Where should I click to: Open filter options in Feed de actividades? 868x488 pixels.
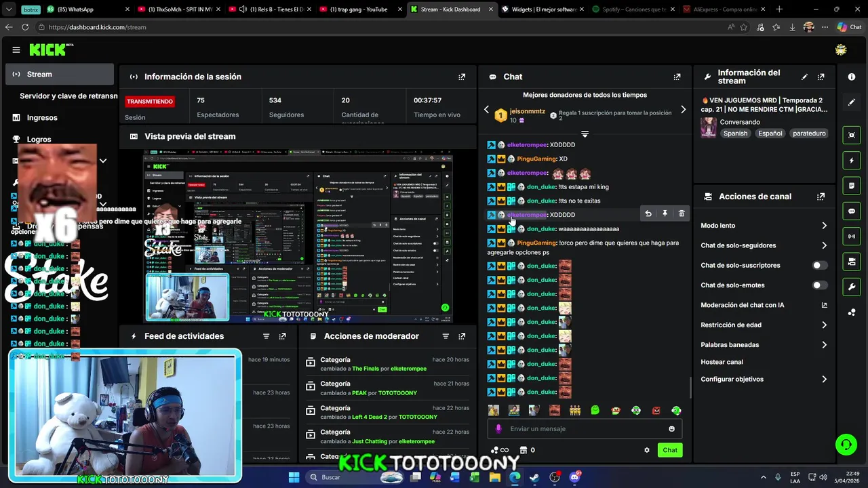click(x=266, y=336)
